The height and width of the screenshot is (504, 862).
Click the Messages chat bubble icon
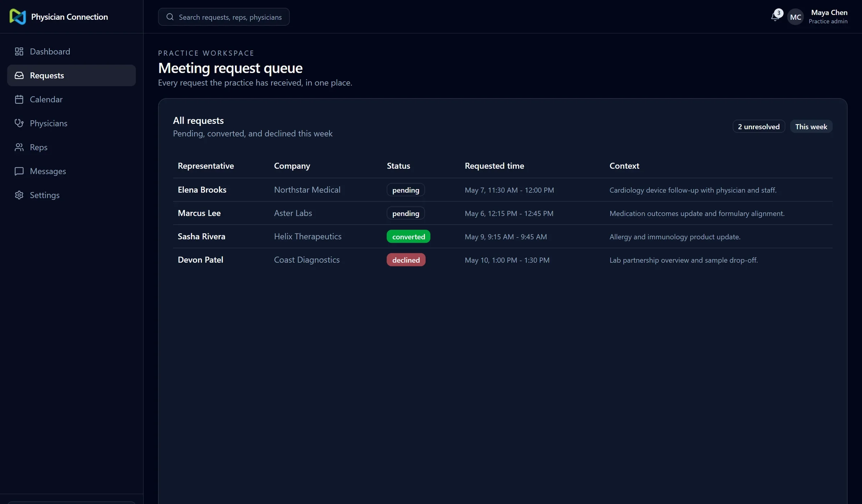(19, 171)
